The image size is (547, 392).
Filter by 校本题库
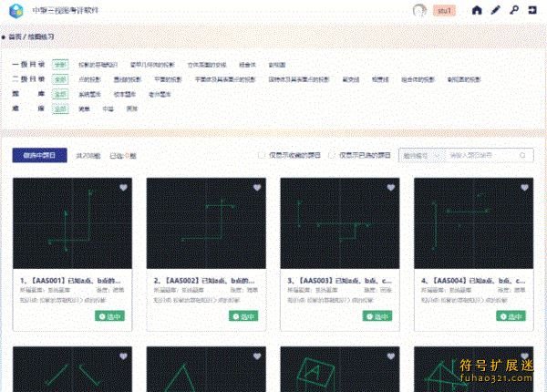(x=125, y=94)
